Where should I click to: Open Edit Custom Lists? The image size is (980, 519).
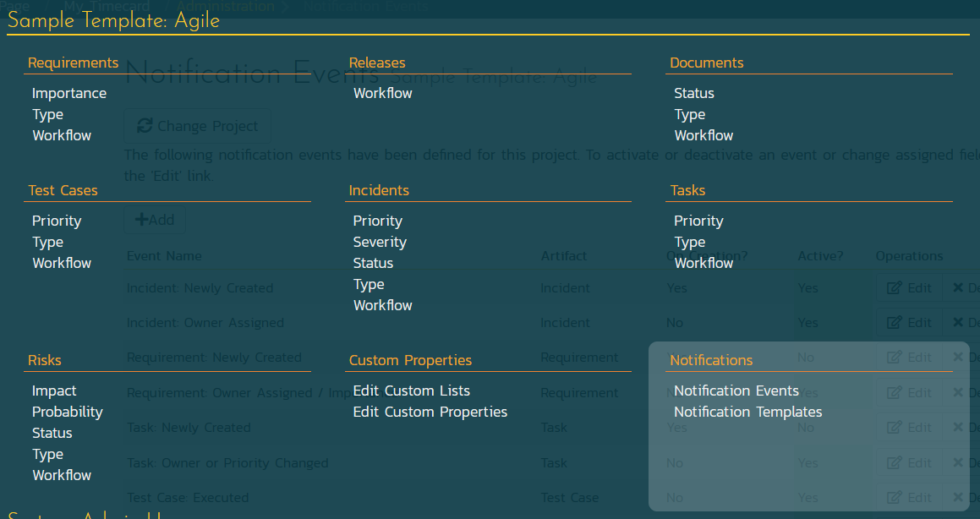pos(411,391)
